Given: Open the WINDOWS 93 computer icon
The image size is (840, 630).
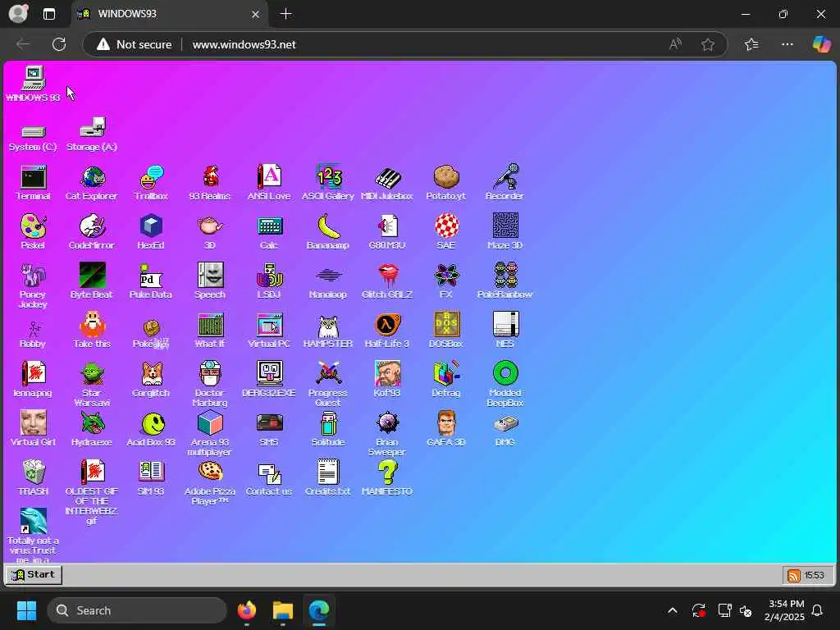Looking at the screenshot, I should (x=33, y=84).
